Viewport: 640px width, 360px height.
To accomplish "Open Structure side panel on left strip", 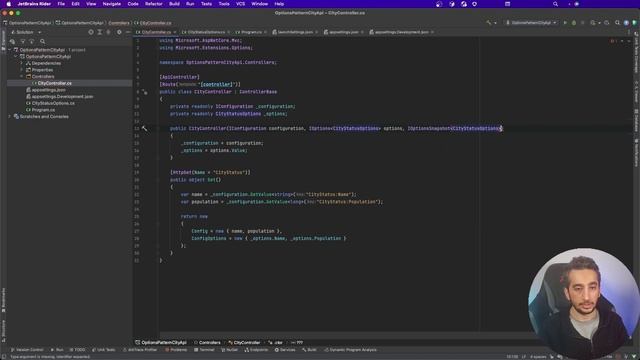I will [4, 331].
